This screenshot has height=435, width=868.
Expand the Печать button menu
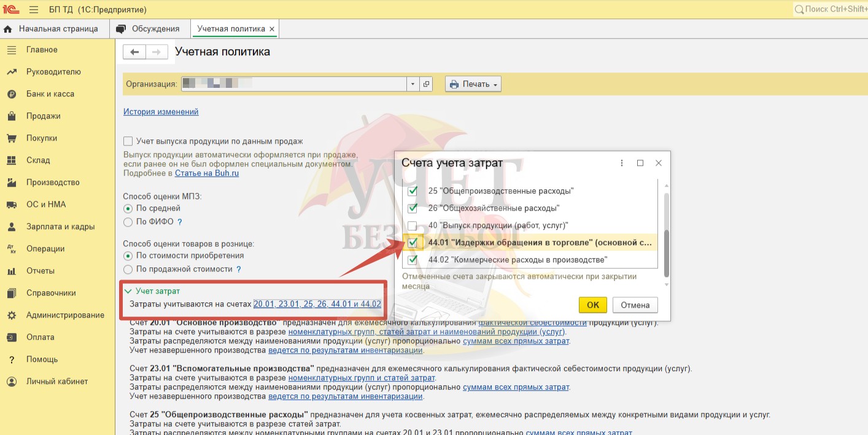[x=473, y=84]
